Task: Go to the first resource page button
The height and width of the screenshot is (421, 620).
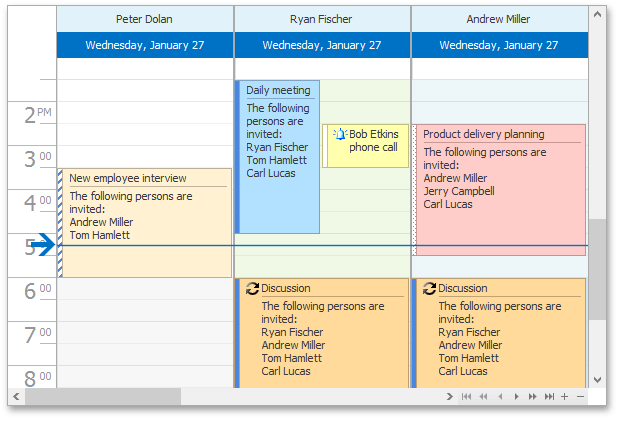Action: click(x=467, y=396)
